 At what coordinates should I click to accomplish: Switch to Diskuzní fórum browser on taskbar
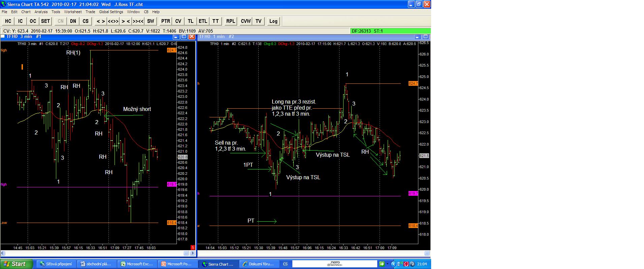(259, 264)
